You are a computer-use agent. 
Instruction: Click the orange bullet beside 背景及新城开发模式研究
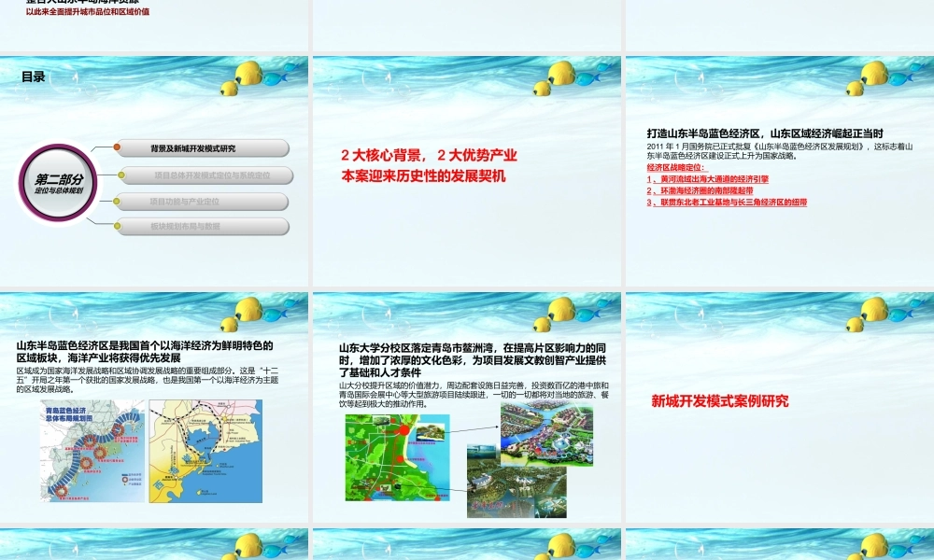(118, 147)
